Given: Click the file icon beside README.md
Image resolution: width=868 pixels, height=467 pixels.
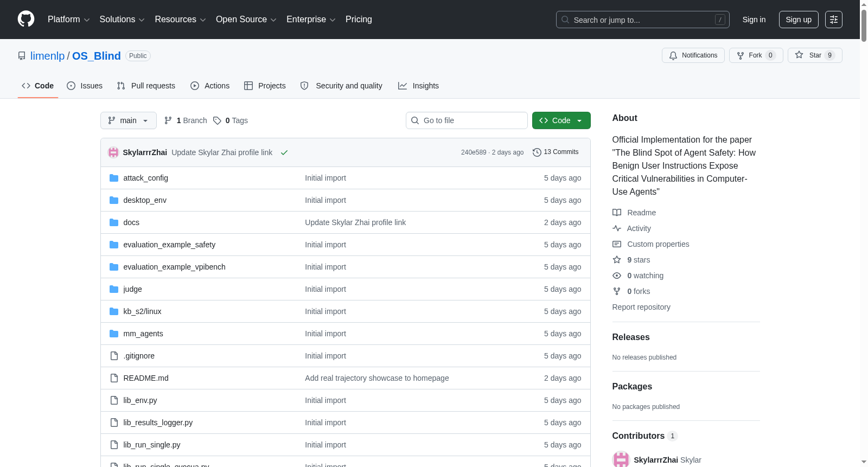Looking at the screenshot, I should pos(114,378).
